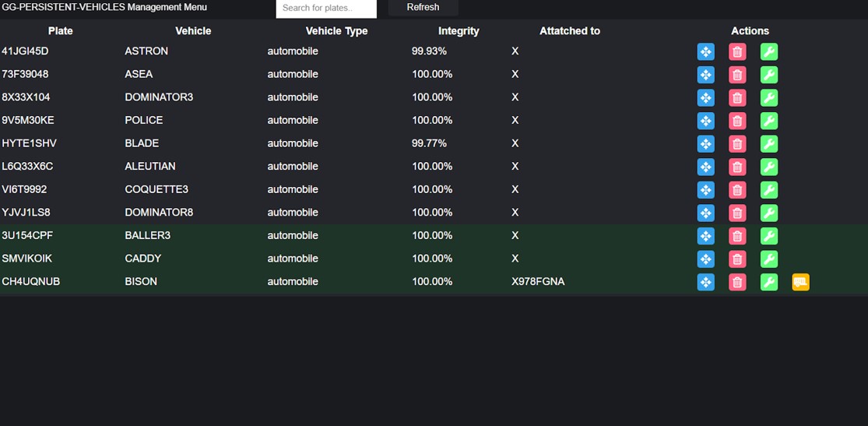Click the blue move icon for POLICE
Screen dimensions: 868x426
(x=705, y=121)
